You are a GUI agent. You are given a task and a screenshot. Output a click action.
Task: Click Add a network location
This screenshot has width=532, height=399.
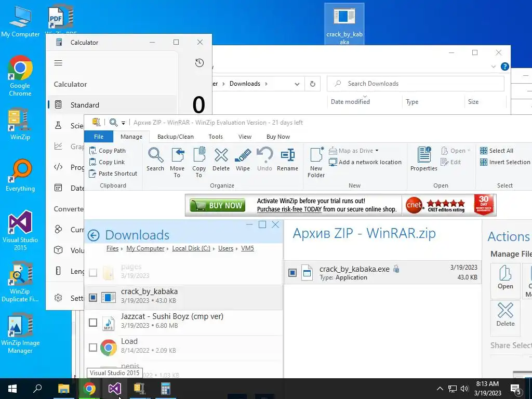pos(365,162)
